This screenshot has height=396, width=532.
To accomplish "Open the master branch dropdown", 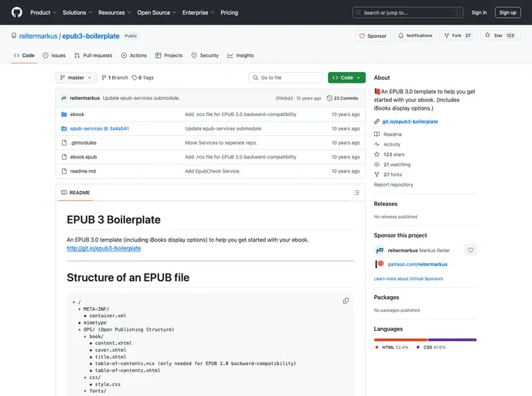I will coord(76,77).
